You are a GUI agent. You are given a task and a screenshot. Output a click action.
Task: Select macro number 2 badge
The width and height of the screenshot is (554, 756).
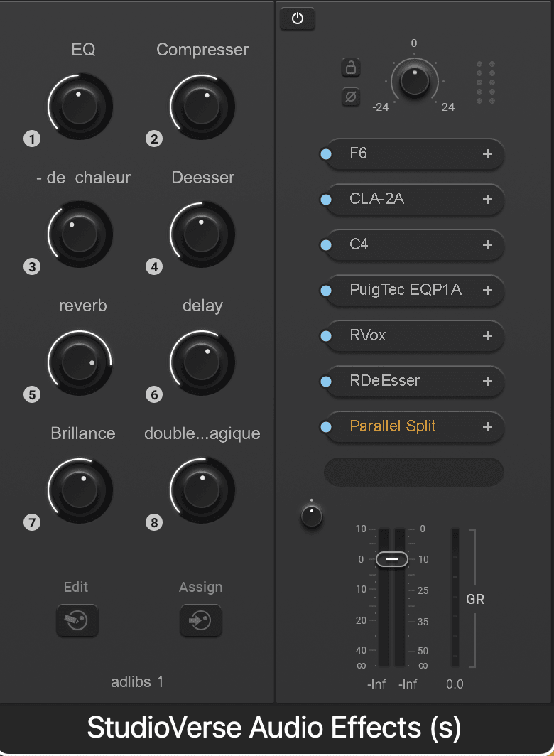pos(154,139)
